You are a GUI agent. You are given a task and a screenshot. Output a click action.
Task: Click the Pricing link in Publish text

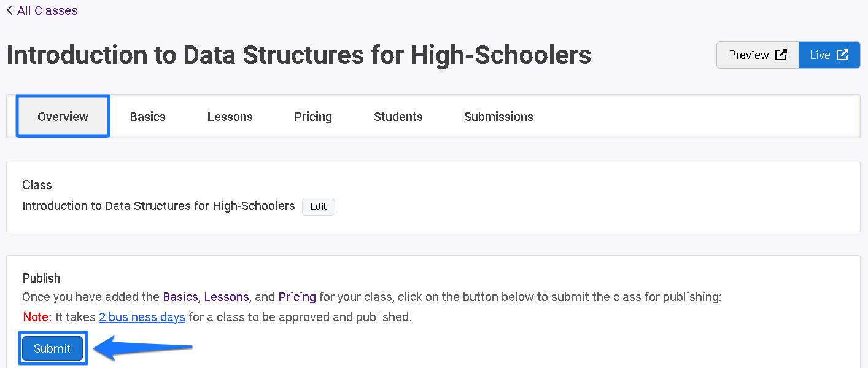point(297,297)
